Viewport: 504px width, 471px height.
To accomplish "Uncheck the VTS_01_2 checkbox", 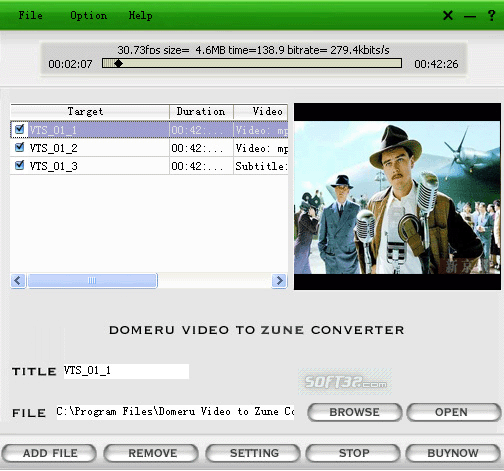I will click(20, 147).
